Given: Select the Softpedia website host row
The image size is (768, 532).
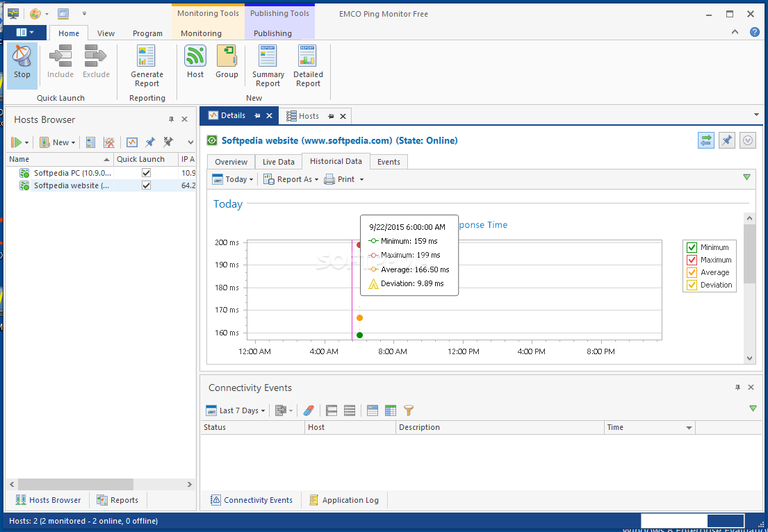Looking at the screenshot, I should (101, 185).
